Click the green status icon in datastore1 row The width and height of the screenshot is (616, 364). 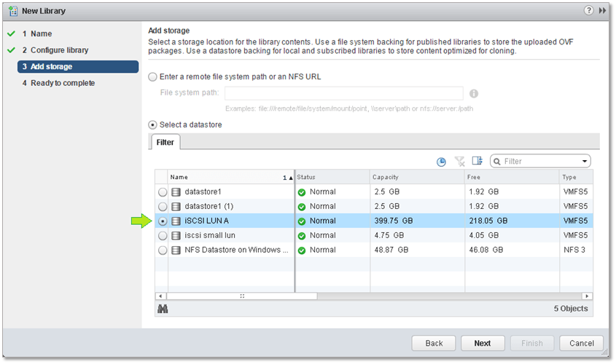(x=302, y=192)
